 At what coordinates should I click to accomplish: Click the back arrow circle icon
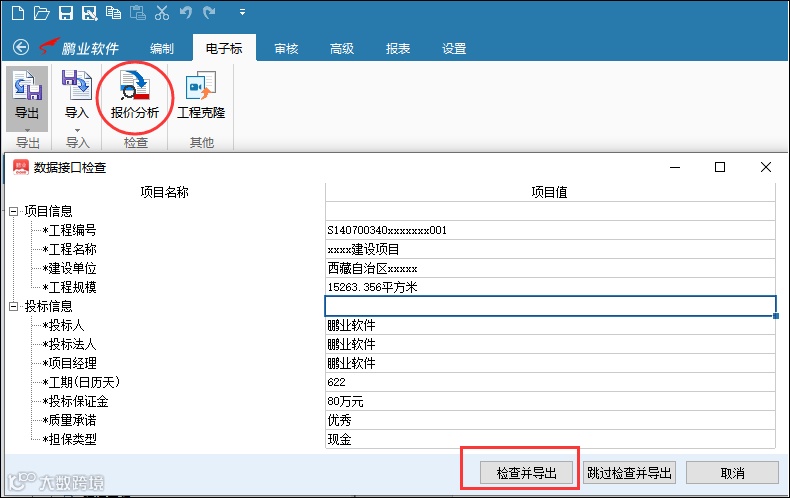[21, 47]
